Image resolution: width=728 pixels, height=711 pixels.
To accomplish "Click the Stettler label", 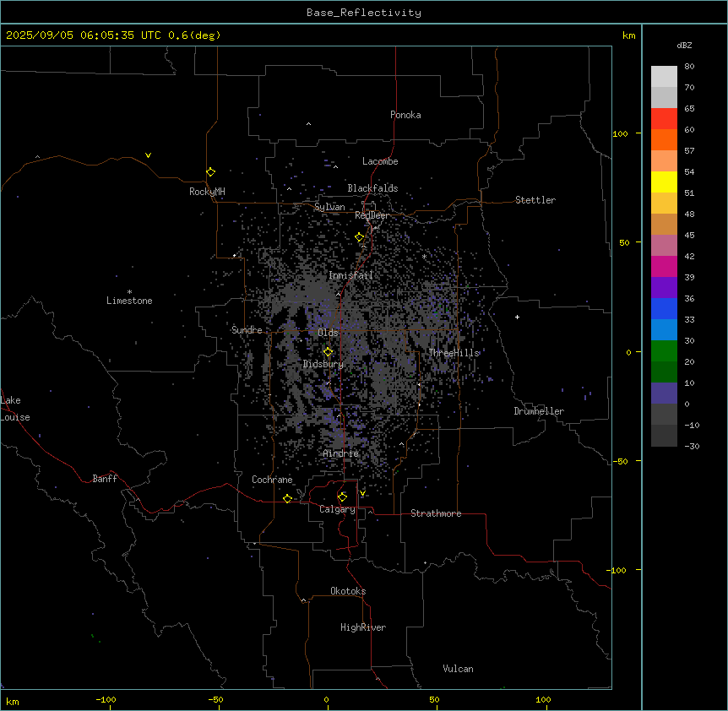I will pos(535,200).
